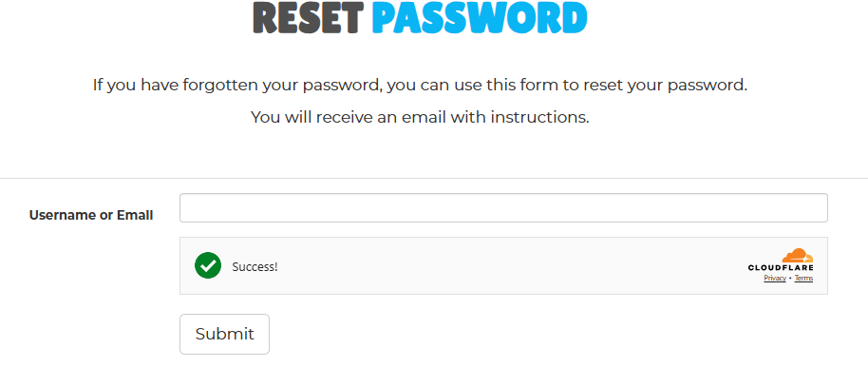
Task: Click the "You will receive an email" line
Action: [x=420, y=118]
